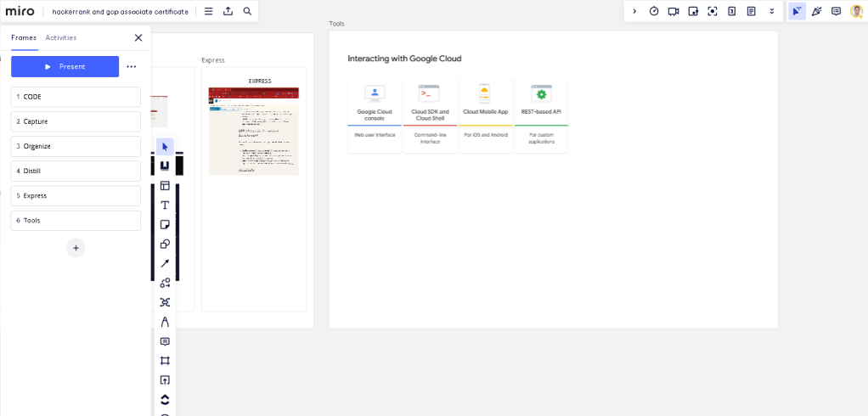Send a reaction with party popper
Image resolution: width=868 pixels, height=416 pixels.
[816, 11]
